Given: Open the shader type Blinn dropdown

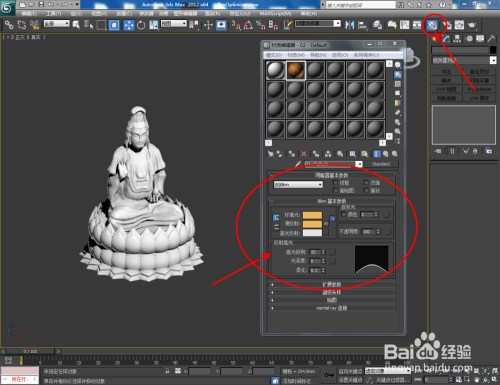Looking at the screenshot, I should [298, 184].
